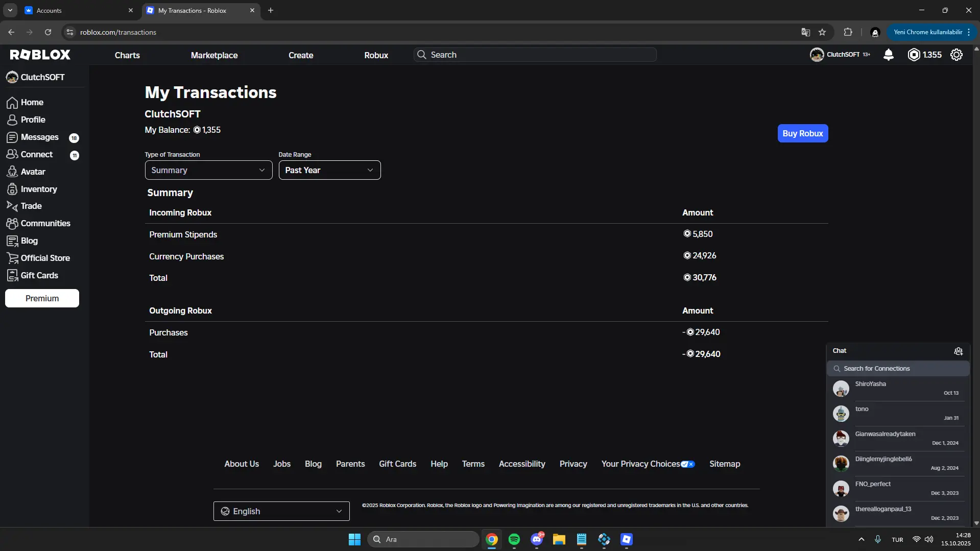
Task: Open Avatar from the sidebar
Action: (x=33, y=172)
